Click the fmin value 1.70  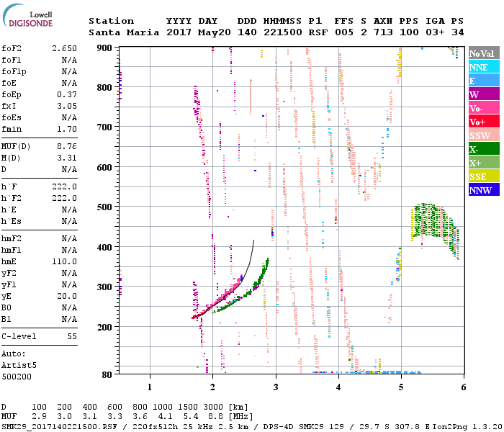tap(67, 129)
